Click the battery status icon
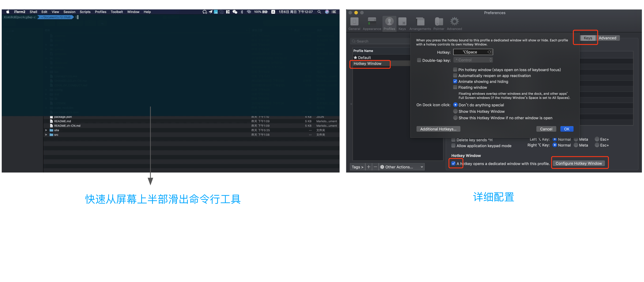 tap(265, 12)
